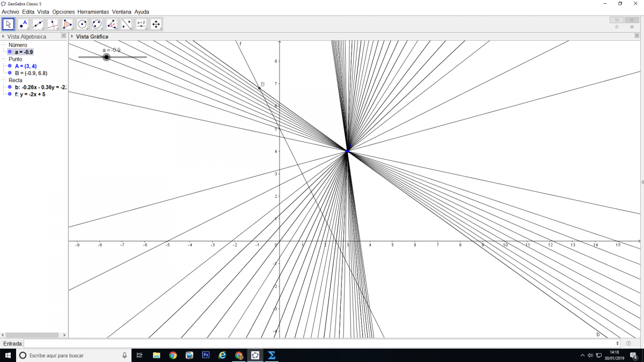Select the Move arrow tool

pos(9,24)
